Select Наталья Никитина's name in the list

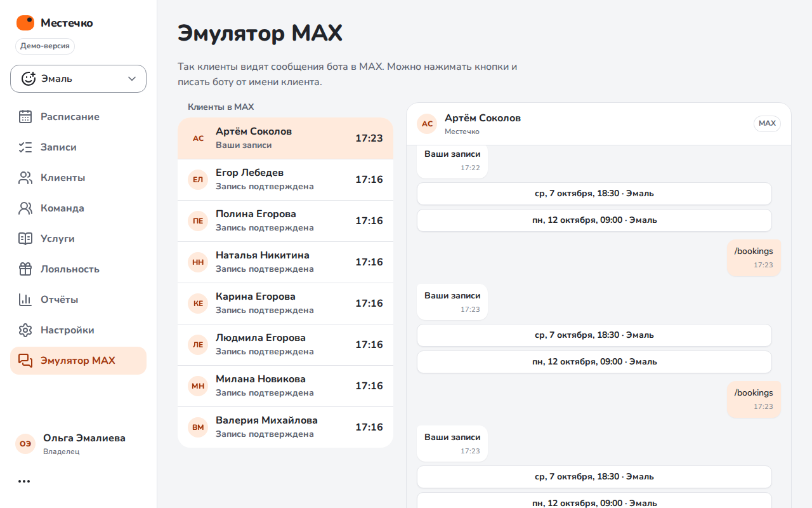click(x=263, y=255)
